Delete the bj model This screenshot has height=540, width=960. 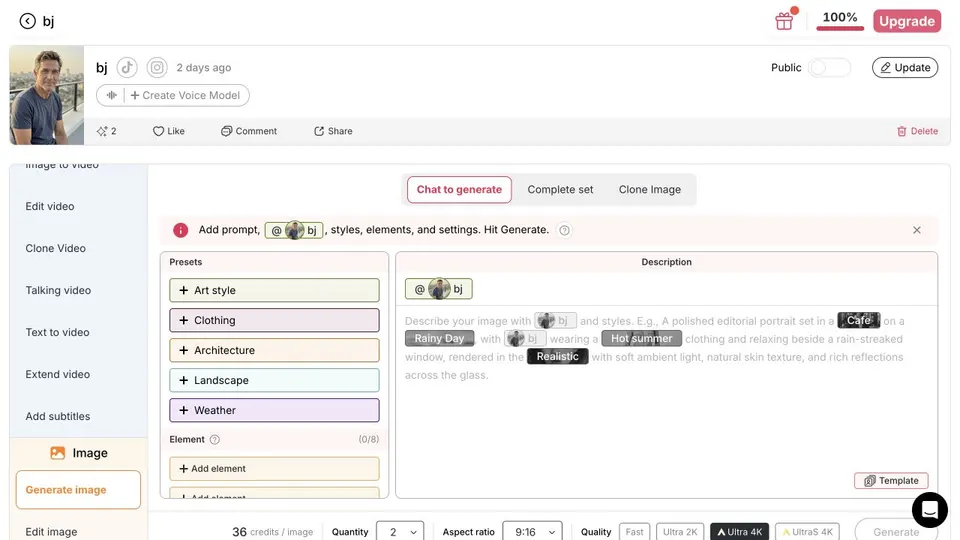pos(917,131)
